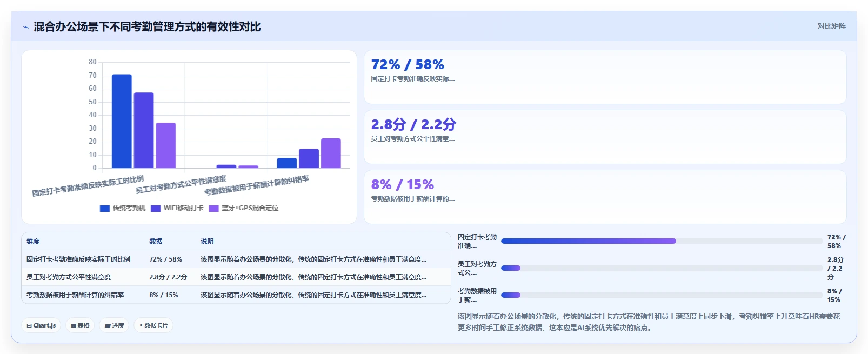Select the 固定打卡考勤准确反映实际工时比例 table row
This screenshot has height=354, width=868.
click(x=236, y=259)
